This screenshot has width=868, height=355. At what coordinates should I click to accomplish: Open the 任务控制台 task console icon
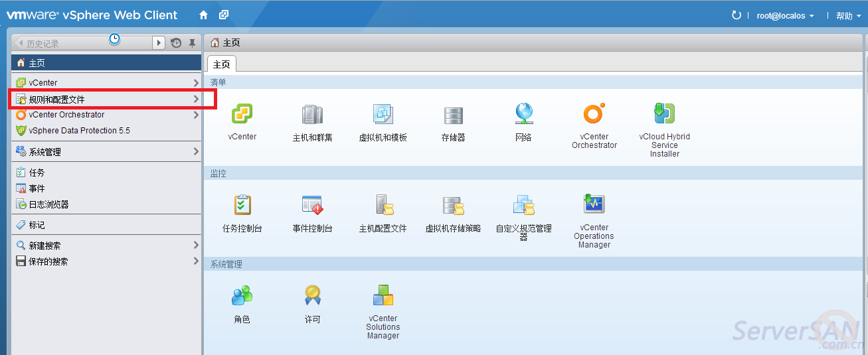242,205
